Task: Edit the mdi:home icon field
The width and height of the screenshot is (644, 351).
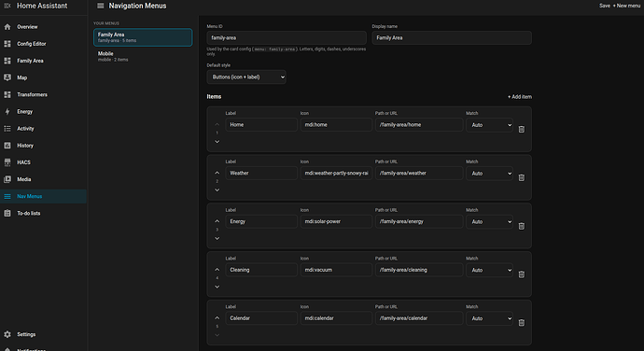Action: point(336,124)
